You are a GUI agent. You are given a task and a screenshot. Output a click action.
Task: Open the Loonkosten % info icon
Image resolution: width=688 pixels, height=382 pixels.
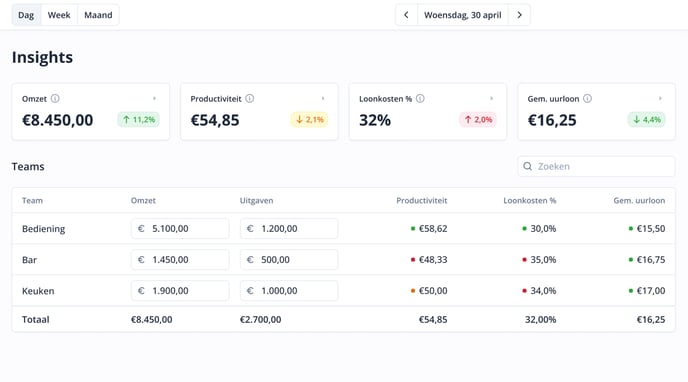tap(420, 99)
